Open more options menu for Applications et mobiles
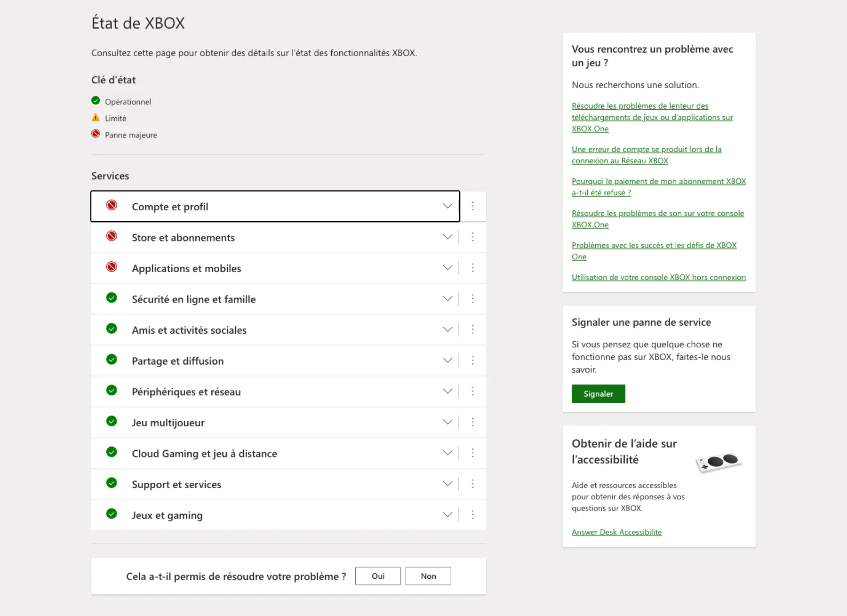The width and height of the screenshot is (847, 616). 473,268
